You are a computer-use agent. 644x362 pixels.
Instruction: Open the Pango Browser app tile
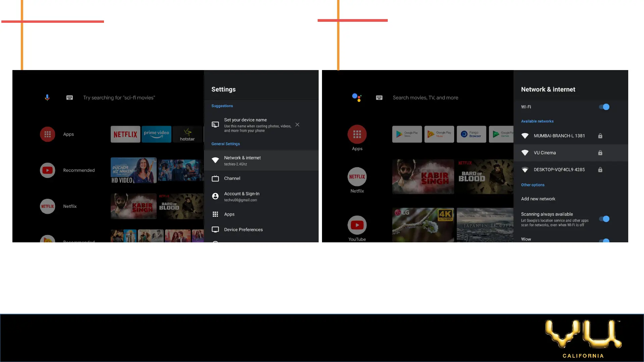click(471, 134)
